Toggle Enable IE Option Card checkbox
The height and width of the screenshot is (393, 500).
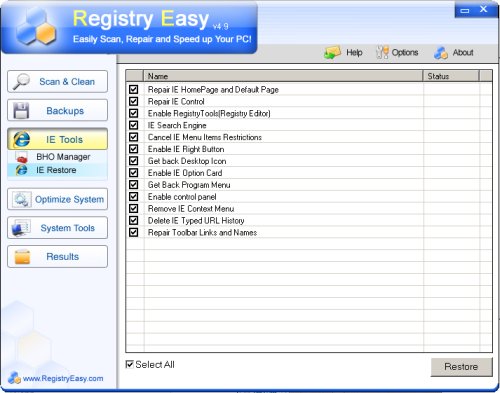click(134, 173)
